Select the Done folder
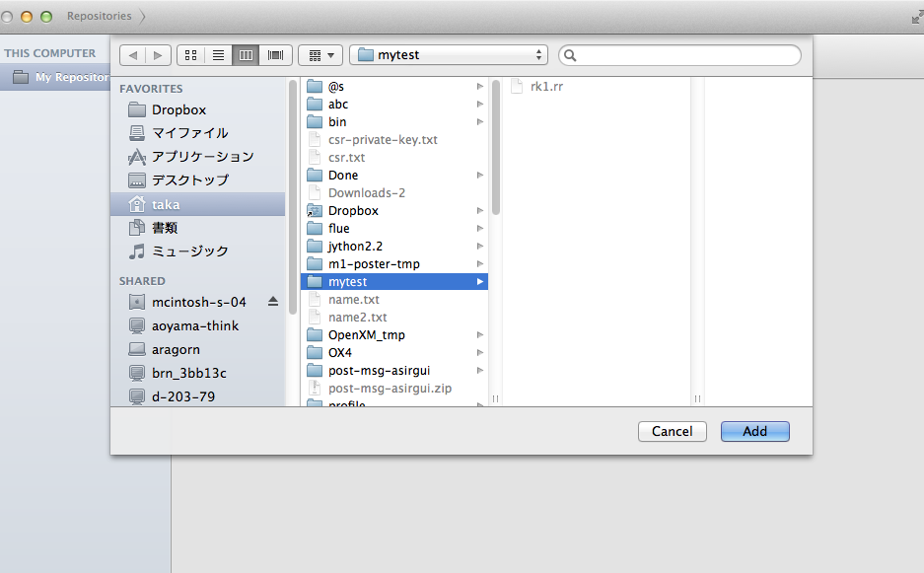Viewport: 924px width, 573px height. point(393,176)
